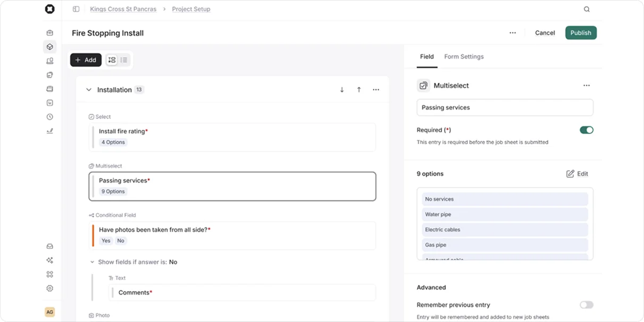Move the Installation section down with the arrow
This screenshot has height=322, width=644.
pyautogui.click(x=342, y=90)
